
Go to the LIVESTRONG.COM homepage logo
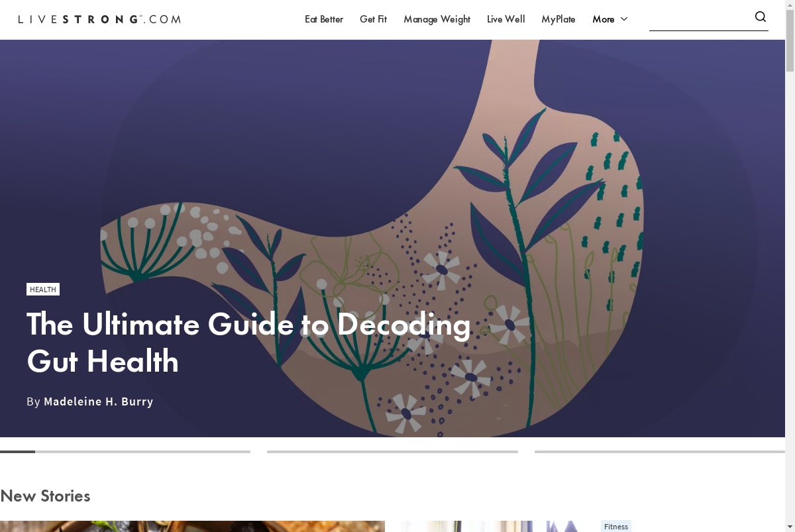click(x=99, y=19)
